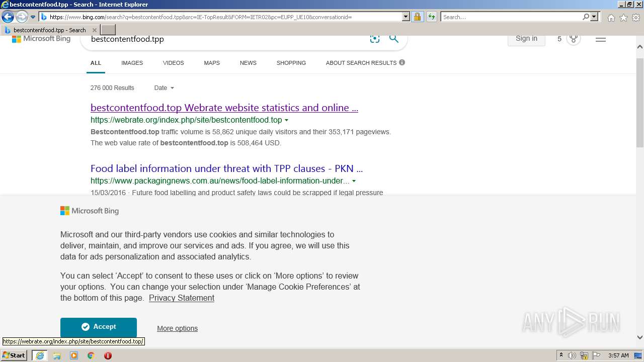644x362 pixels.
Task: Expand the webrate.org URL options arrow
Action: 286,120
